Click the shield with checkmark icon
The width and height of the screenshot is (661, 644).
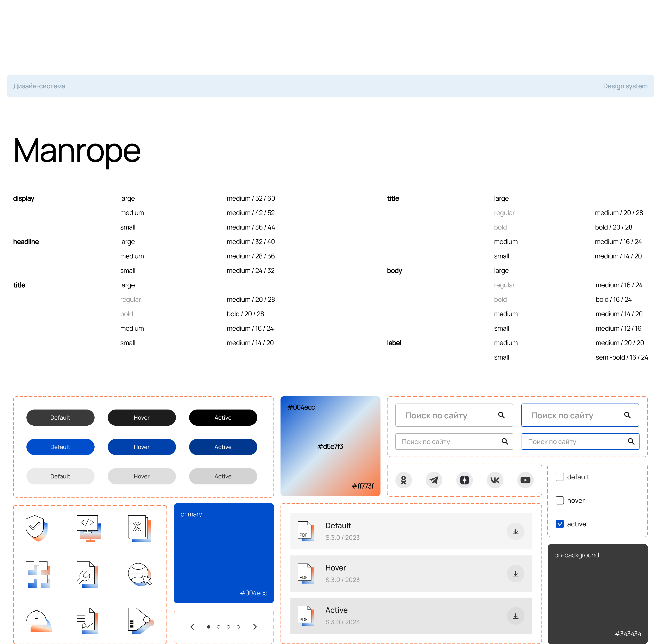click(x=36, y=528)
